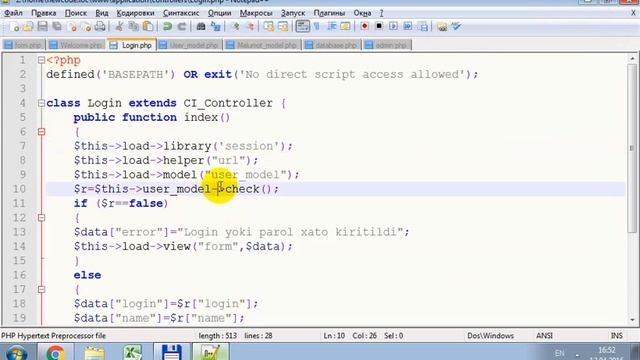Open Find dialog with binoculars icon
The height and width of the screenshot is (360, 640).
point(201,27)
